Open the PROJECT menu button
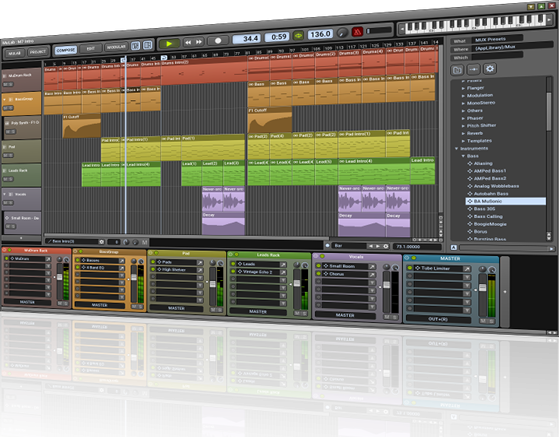This screenshot has width=559, height=437. tap(38, 52)
